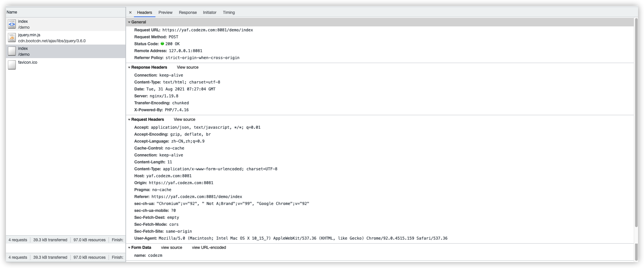Switch to the Timing tab
The height and width of the screenshot is (268, 644).
click(229, 13)
